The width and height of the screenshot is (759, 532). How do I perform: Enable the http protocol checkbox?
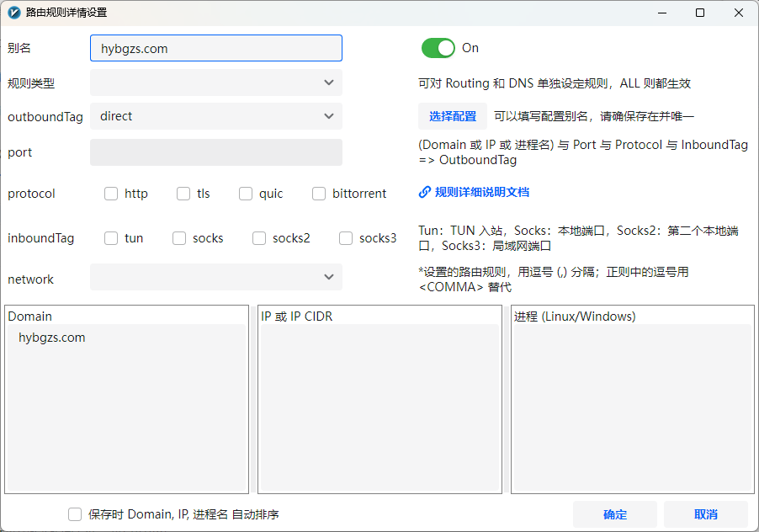pyautogui.click(x=111, y=194)
